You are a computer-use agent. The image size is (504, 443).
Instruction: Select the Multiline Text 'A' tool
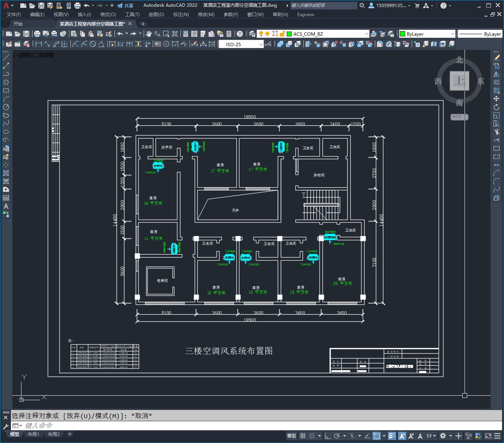point(6,206)
